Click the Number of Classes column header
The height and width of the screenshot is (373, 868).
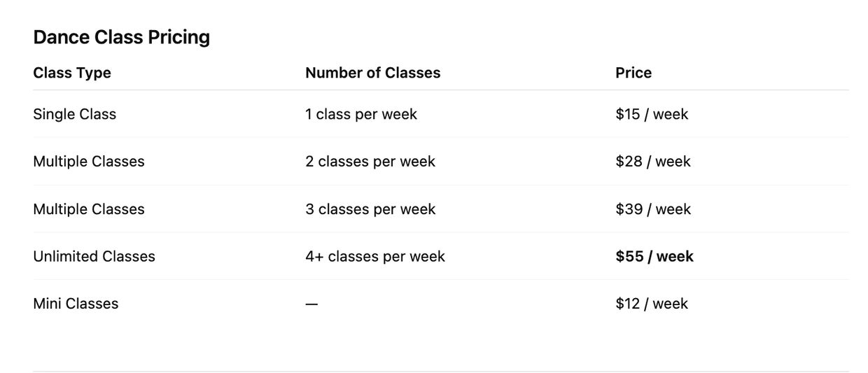click(x=372, y=73)
